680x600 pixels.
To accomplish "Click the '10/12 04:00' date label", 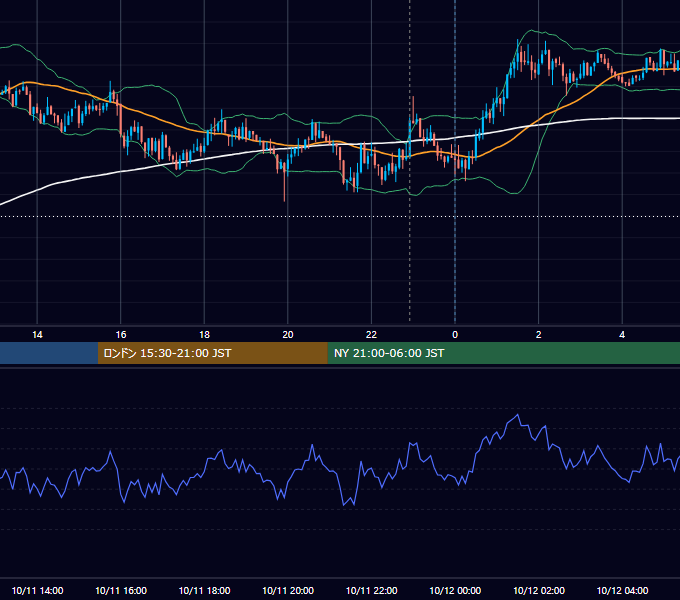I will [x=622, y=590].
